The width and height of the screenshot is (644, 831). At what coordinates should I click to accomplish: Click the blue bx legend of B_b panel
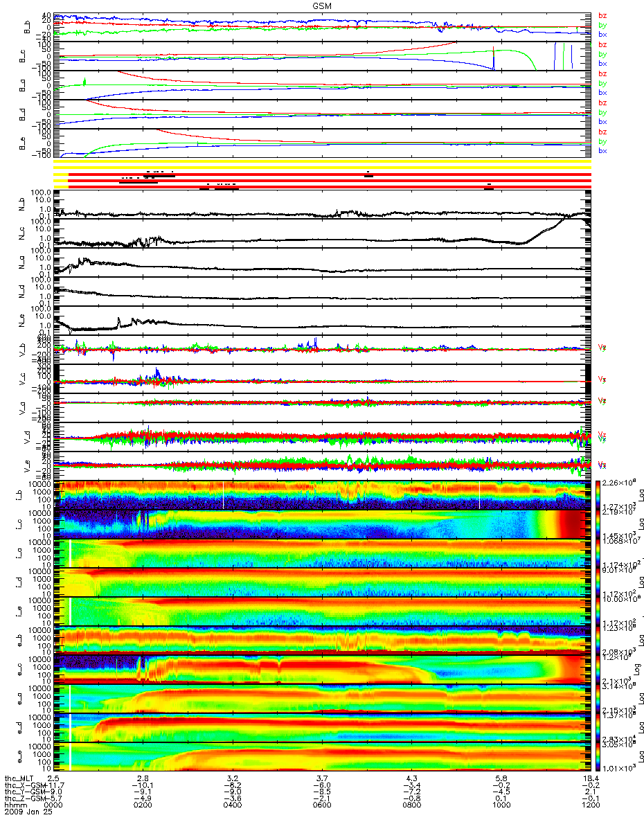(602, 34)
